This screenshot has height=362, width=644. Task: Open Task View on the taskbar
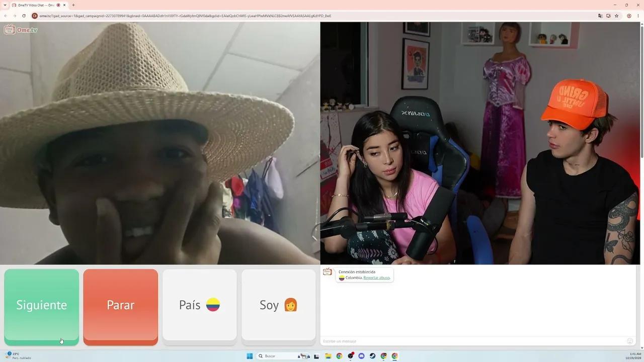pyautogui.click(x=316, y=356)
